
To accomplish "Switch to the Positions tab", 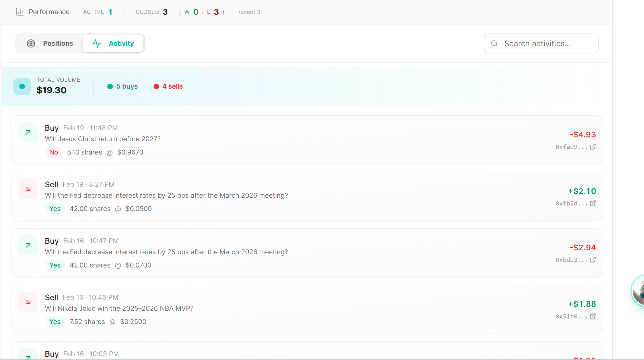I will click(x=50, y=43).
